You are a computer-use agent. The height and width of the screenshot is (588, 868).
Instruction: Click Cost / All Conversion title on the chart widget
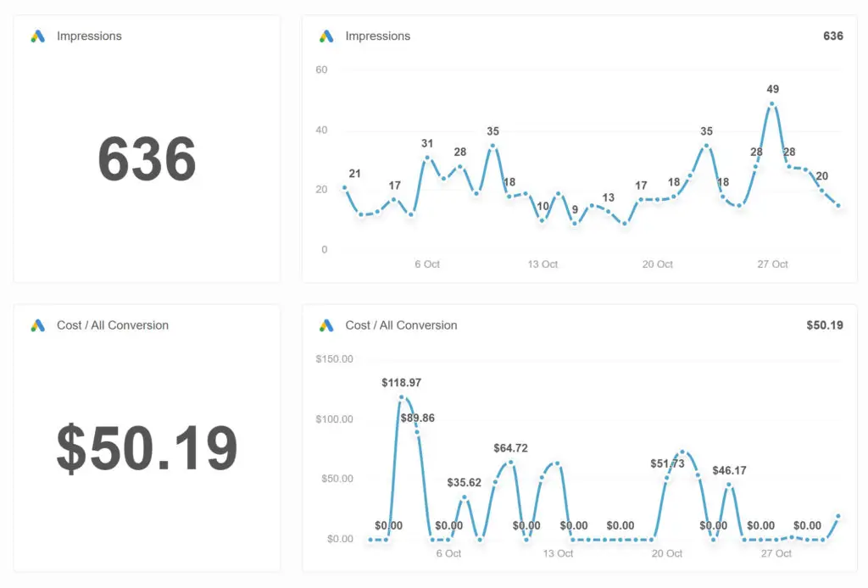pos(401,325)
